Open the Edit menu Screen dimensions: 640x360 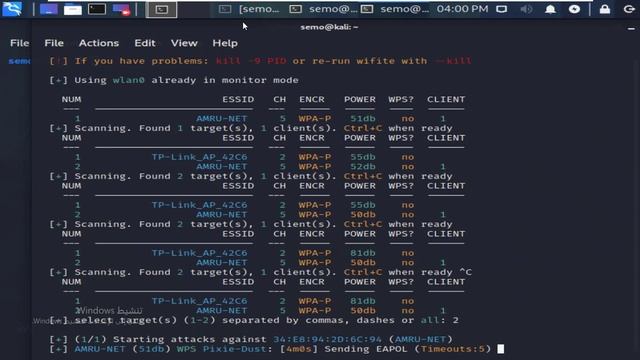(145, 43)
